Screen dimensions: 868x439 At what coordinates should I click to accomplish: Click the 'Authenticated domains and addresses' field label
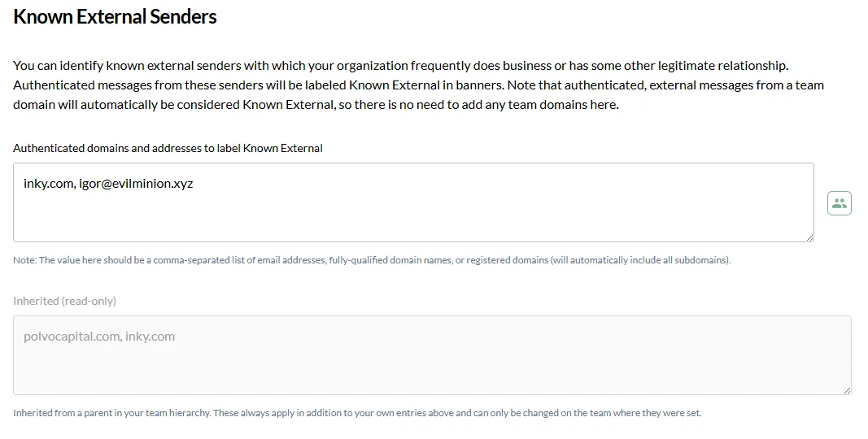tap(168, 148)
